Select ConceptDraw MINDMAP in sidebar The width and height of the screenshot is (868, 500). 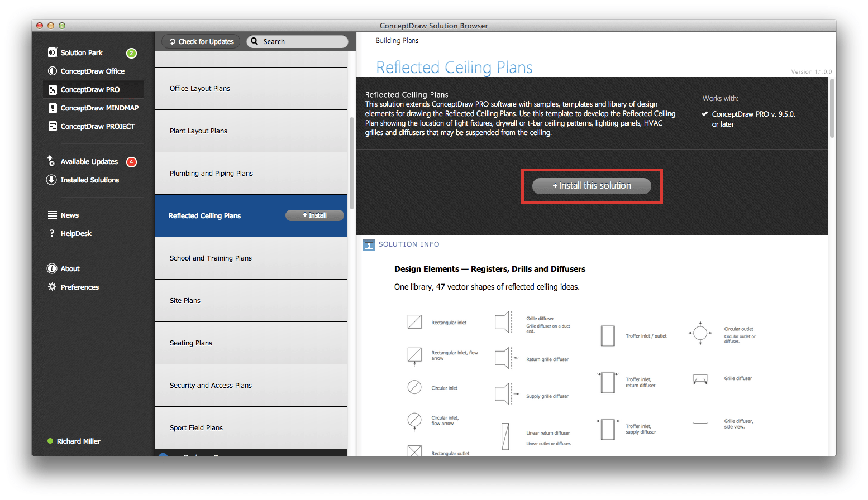(99, 108)
